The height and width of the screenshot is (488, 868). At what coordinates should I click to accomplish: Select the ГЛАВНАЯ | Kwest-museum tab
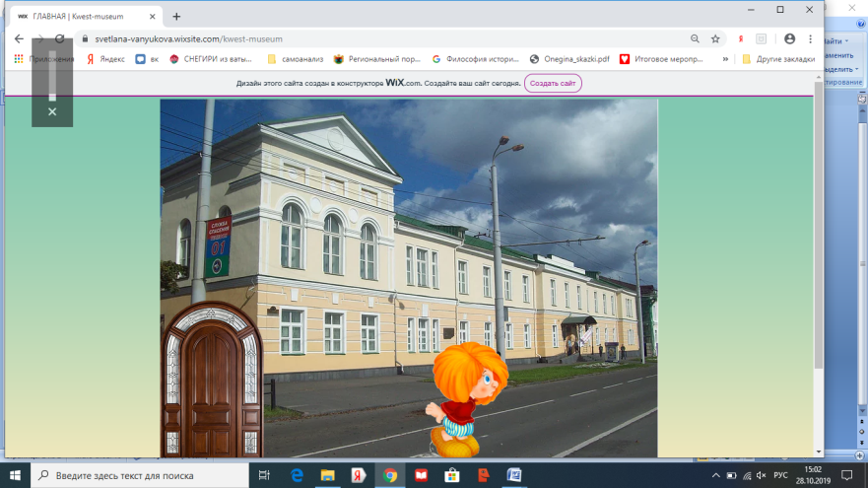tap(87, 17)
